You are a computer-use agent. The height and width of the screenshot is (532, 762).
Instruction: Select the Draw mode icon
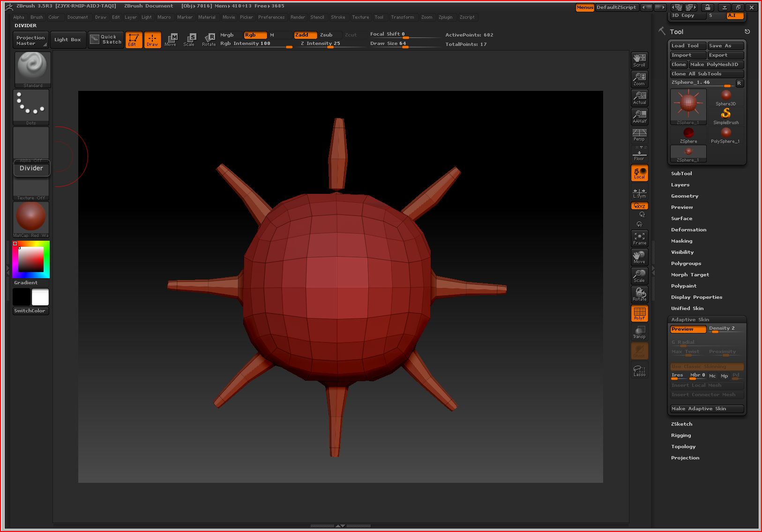point(152,40)
